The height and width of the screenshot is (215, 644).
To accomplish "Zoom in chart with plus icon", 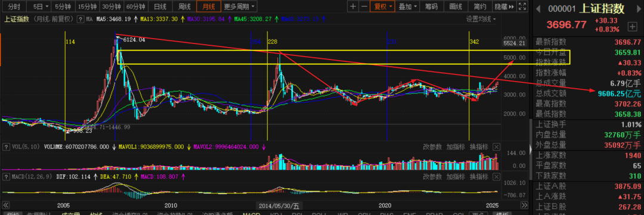I will 353,6.
